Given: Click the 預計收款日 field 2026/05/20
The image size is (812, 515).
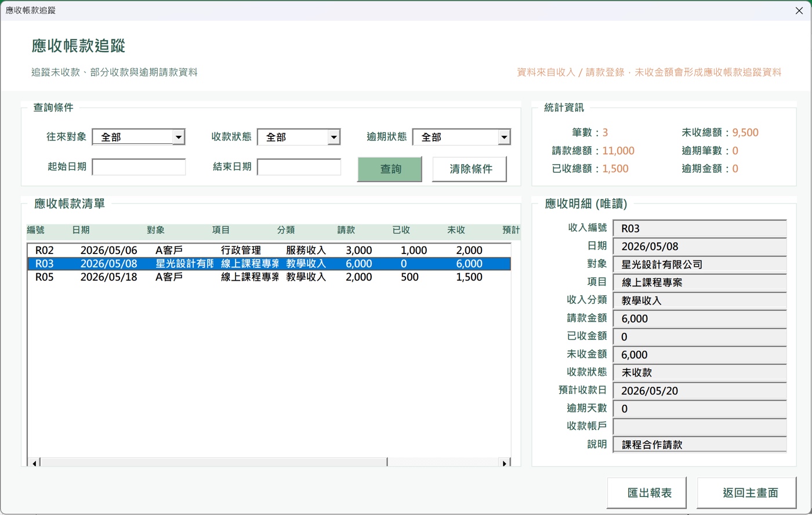Looking at the screenshot, I should pos(699,391).
